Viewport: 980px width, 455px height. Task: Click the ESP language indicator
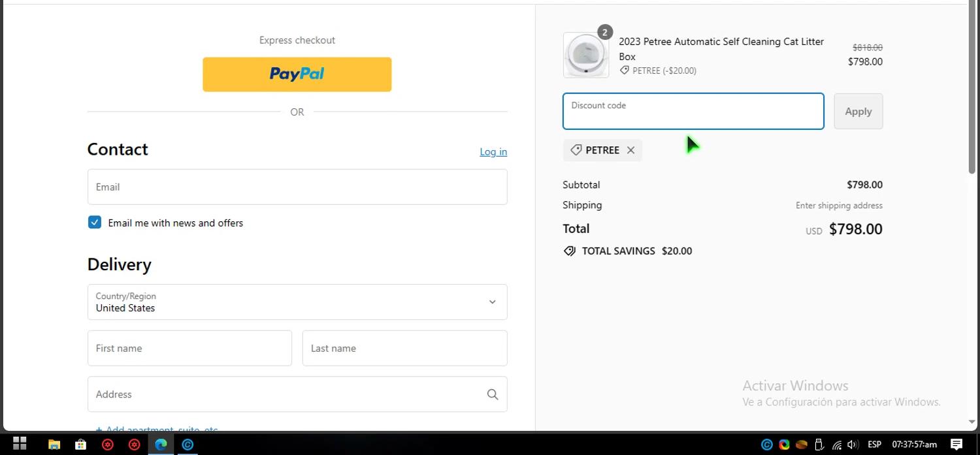tap(874, 445)
